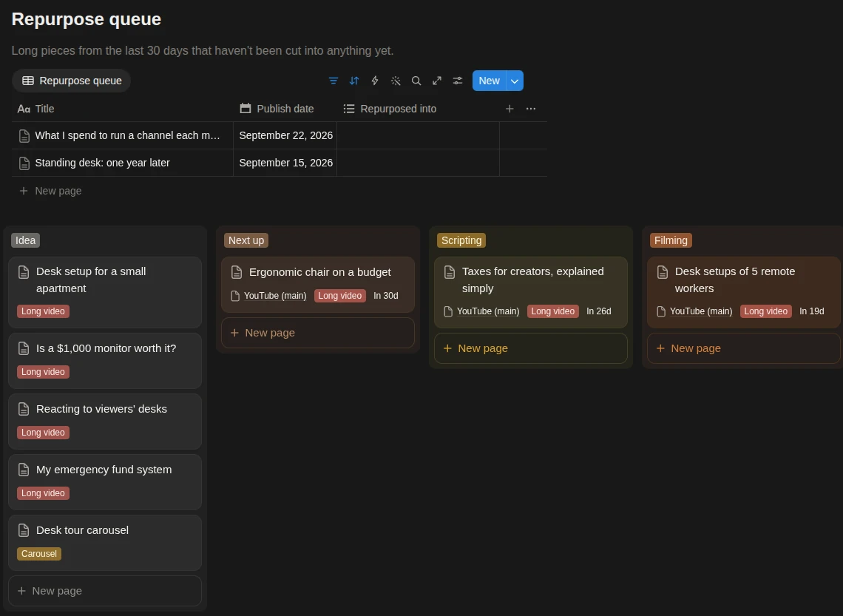Click page icon on $1,000 monitor card
843x616 pixels.
pos(24,348)
